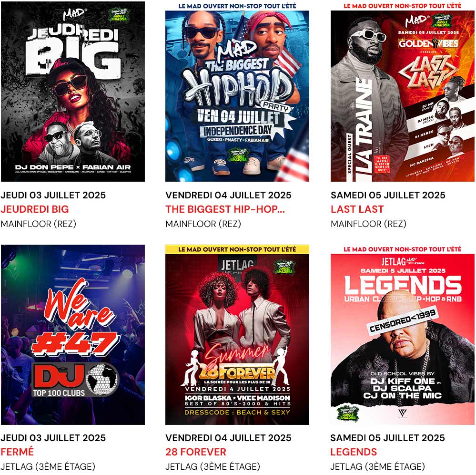Click Jungle Amazonia badge on Legends poster
Screen dimensions: 476x475
pyautogui.click(x=348, y=413)
